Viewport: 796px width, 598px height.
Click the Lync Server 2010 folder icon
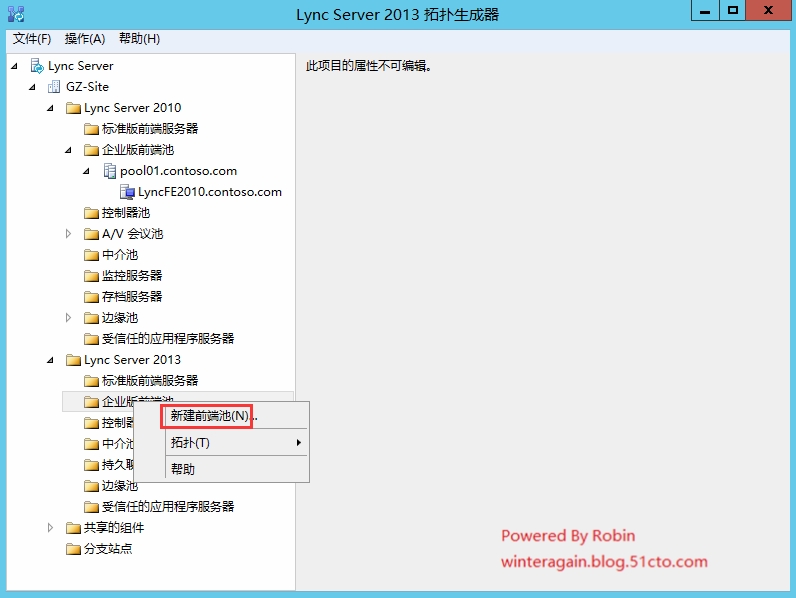[74, 108]
